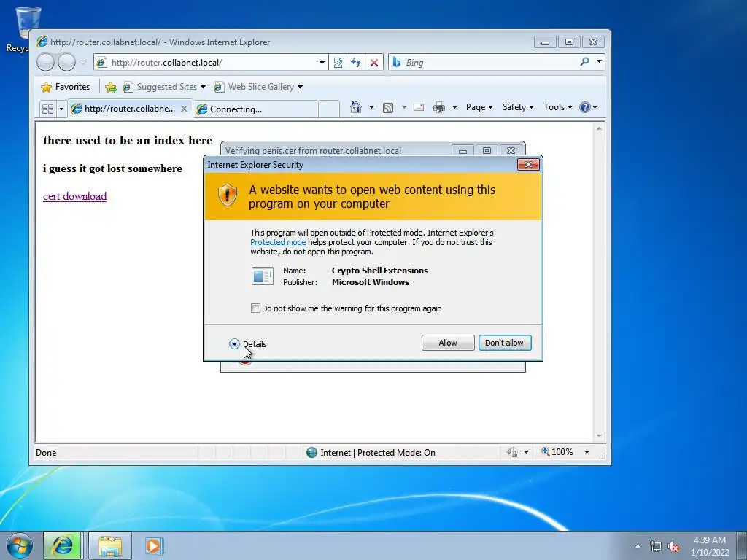Open the Tools menu
Screen dimensions: 747x560
click(558, 107)
